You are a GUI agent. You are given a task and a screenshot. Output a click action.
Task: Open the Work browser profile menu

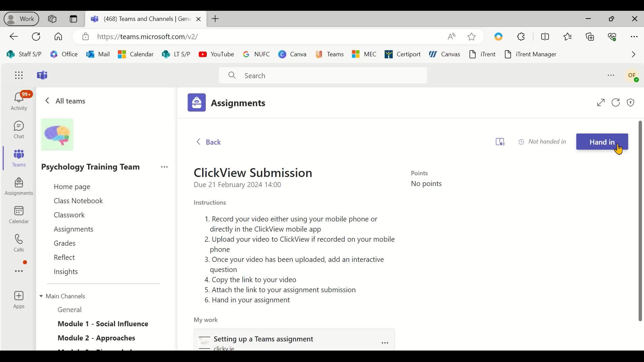coord(21,19)
